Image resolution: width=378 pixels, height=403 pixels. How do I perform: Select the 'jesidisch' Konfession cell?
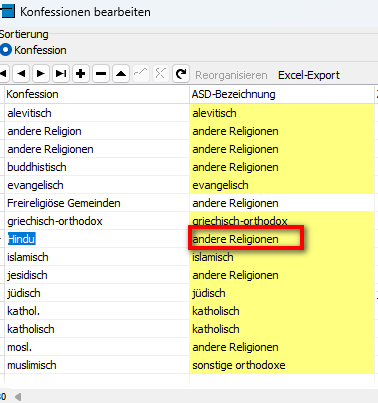[97, 275]
